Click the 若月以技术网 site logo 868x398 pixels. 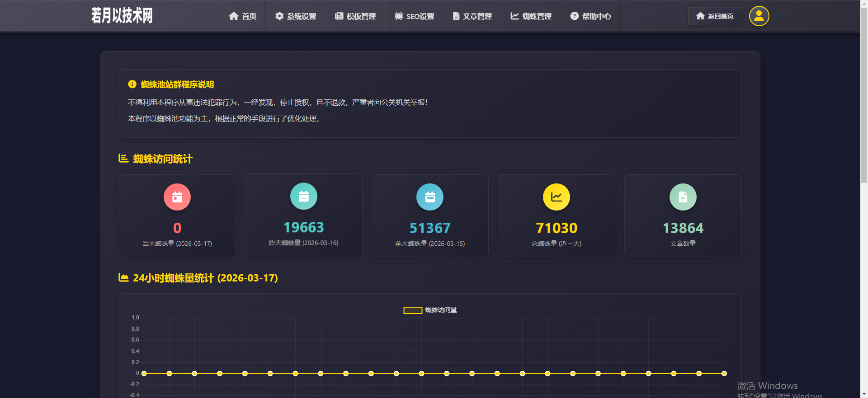pos(122,15)
